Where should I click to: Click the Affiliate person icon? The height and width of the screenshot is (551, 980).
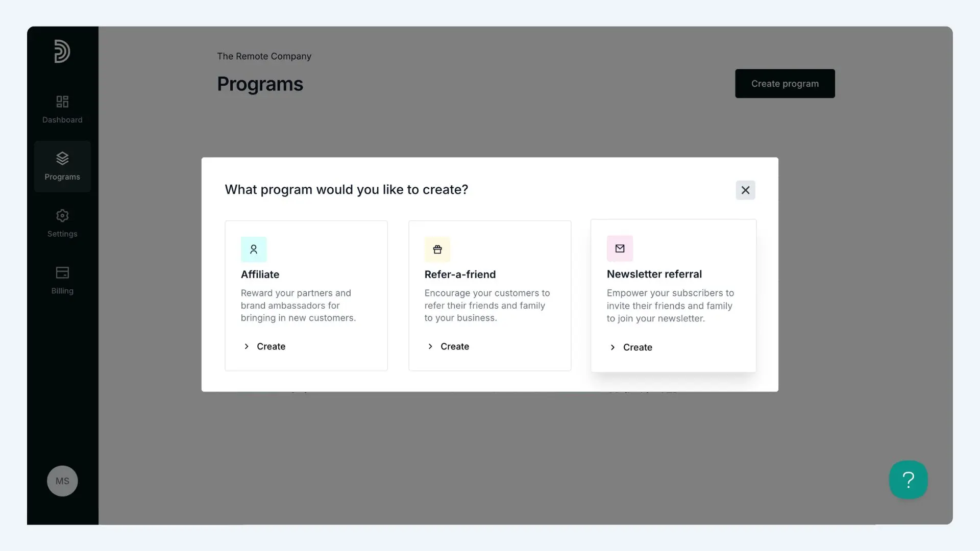tap(254, 249)
